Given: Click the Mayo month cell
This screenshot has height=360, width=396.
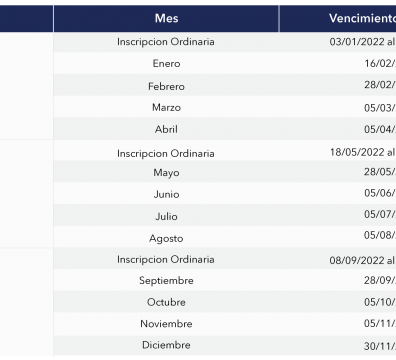Looking at the screenshot, I should (166, 172).
